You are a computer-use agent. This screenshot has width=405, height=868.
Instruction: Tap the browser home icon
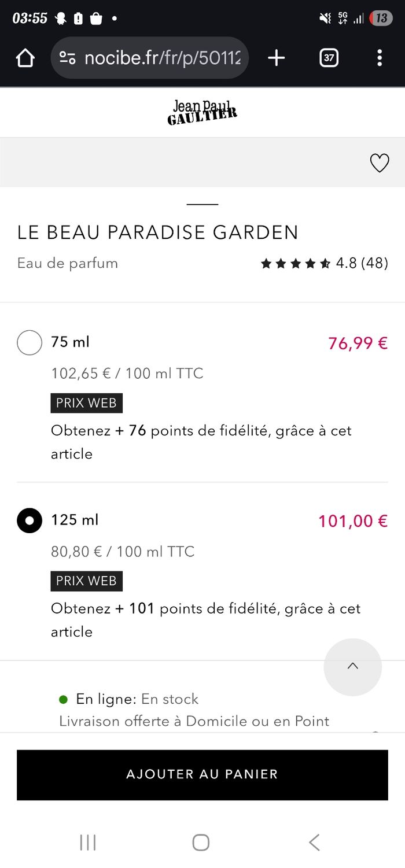pos(25,58)
